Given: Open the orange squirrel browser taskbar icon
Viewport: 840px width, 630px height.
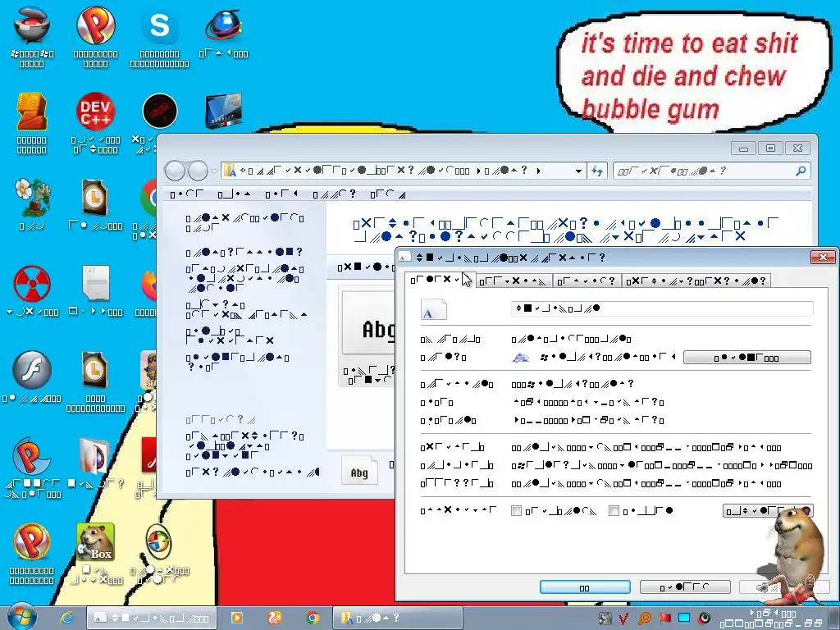Looking at the screenshot, I should (x=275, y=618).
